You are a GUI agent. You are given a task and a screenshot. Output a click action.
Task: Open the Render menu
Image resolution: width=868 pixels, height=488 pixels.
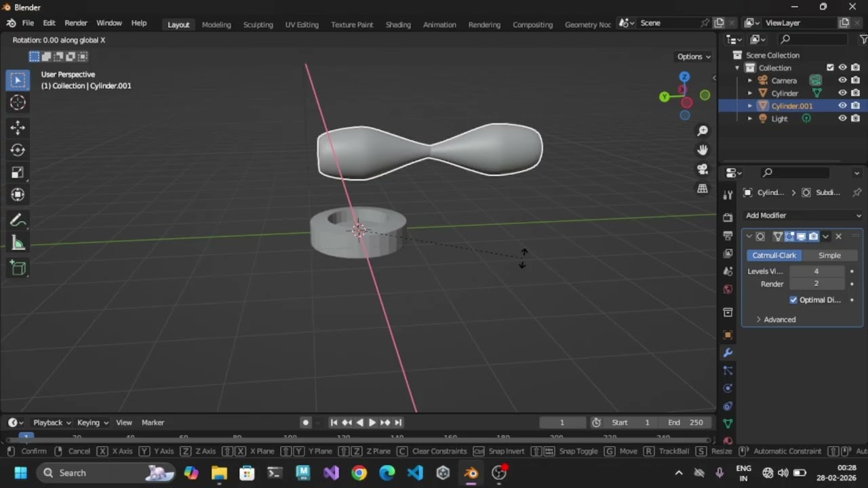coord(76,23)
